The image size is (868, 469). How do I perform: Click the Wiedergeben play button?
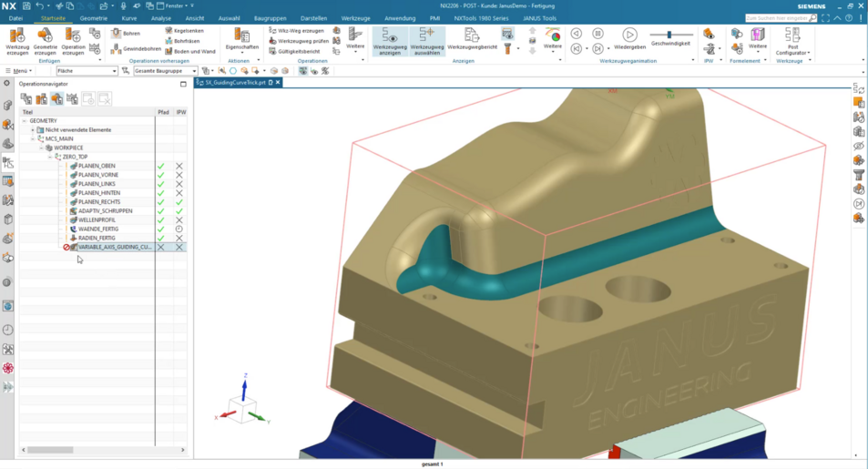click(629, 38)
